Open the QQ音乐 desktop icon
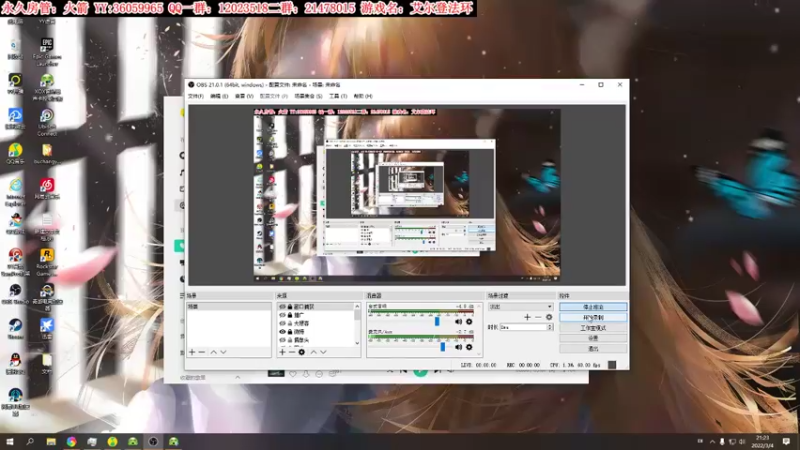This screenshot has width=800, height=450. [15, 153]
